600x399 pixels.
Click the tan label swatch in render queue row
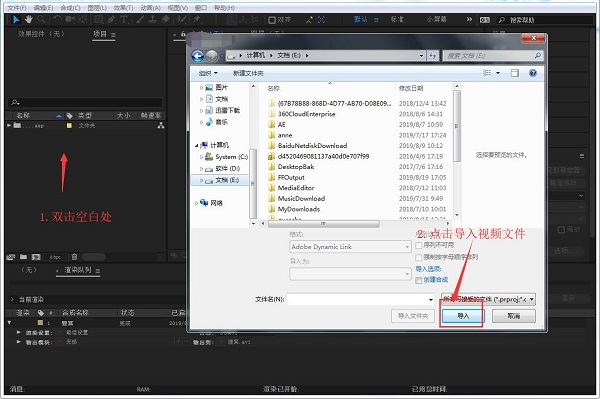[41, 323]
